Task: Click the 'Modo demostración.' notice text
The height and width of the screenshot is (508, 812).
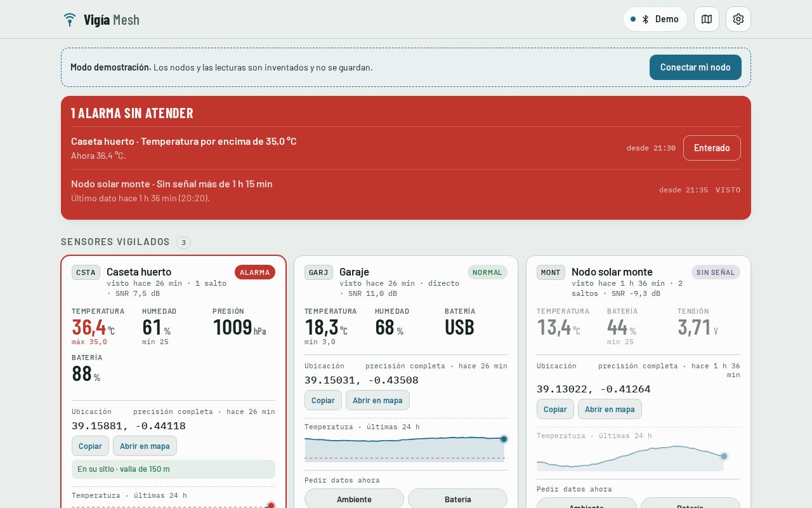Action: click(x=111, y=67)
